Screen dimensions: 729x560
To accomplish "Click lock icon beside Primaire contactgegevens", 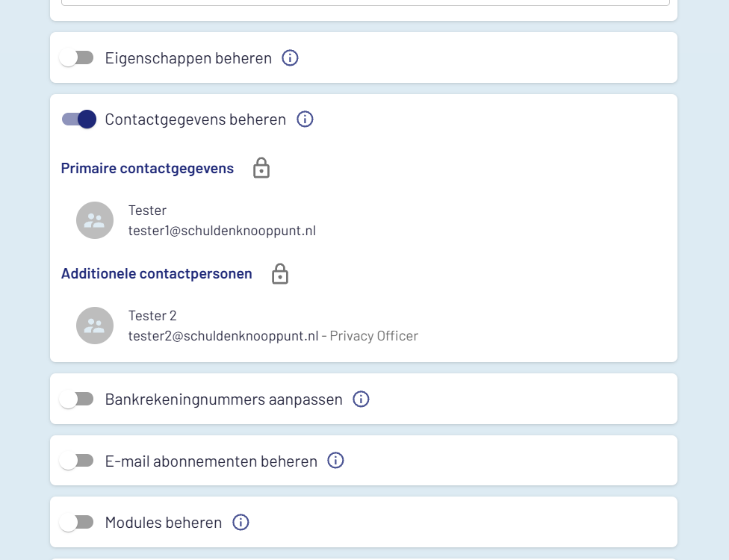I will (x=261, y=168).
